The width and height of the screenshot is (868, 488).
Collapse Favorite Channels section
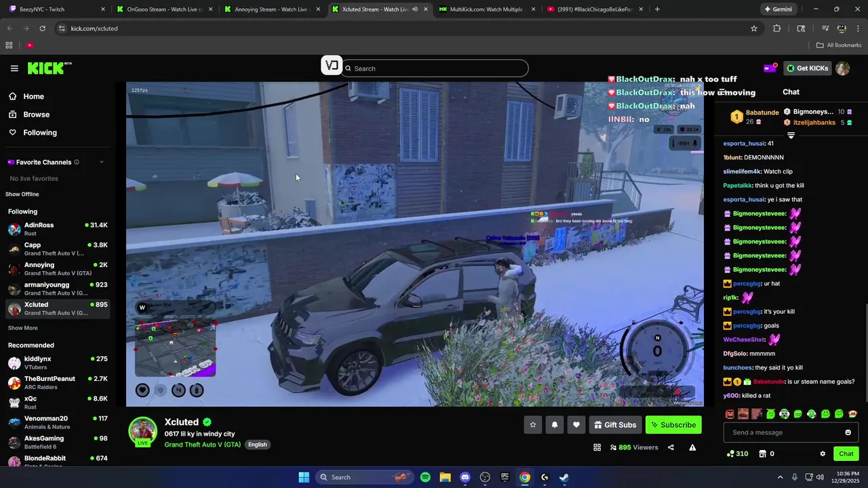coord(102,162)
